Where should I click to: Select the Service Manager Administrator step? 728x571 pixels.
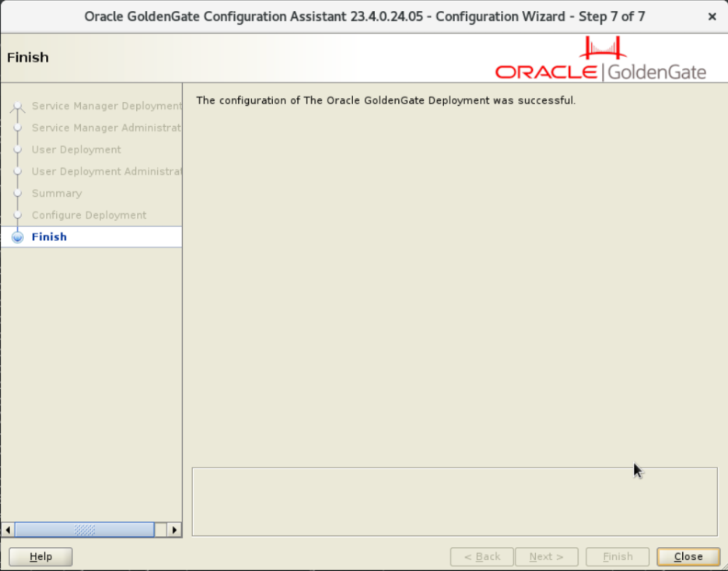tap(107, 128)
